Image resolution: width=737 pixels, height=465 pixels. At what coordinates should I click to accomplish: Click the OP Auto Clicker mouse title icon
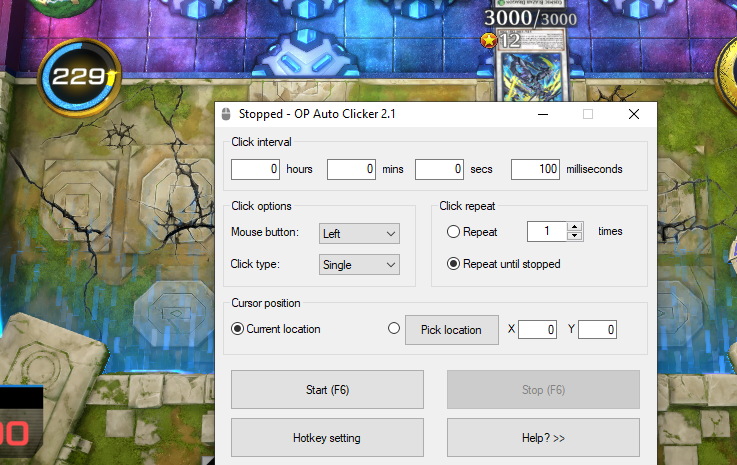226,114
